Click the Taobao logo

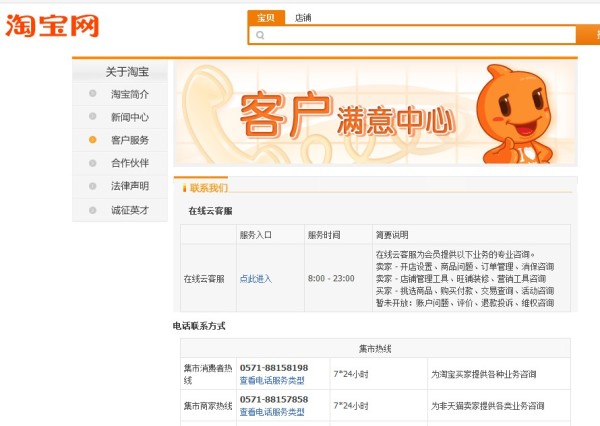click(x=52, y=26)
